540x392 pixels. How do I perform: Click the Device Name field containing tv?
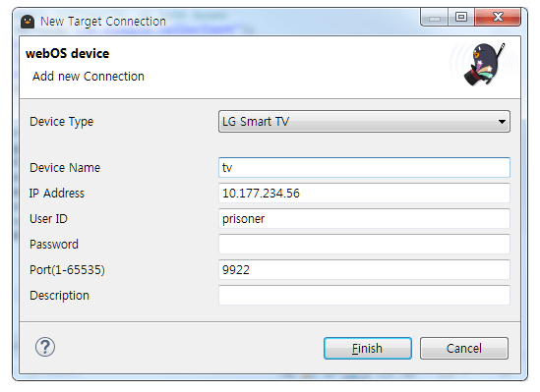(364, 167)
